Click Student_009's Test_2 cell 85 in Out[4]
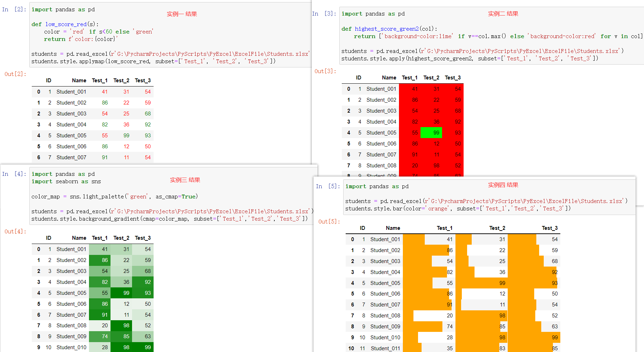The height and width of the screenshot is (352, 644). (x=121, y=336)
